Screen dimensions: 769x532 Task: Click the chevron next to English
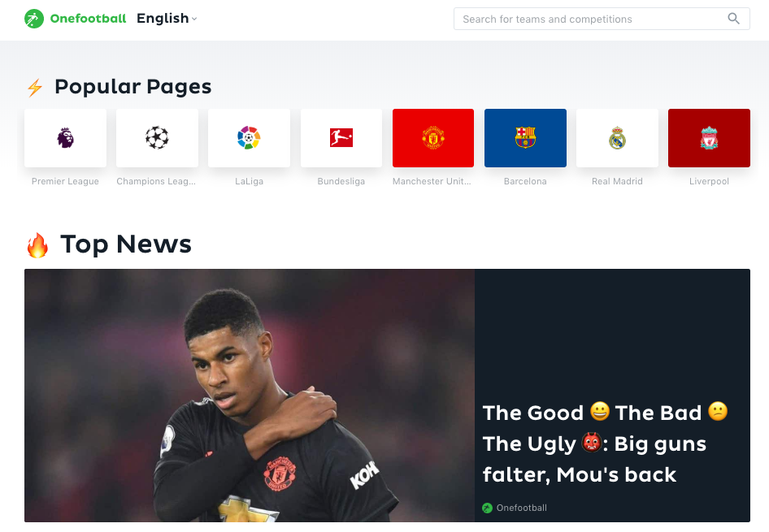(194, 19)
